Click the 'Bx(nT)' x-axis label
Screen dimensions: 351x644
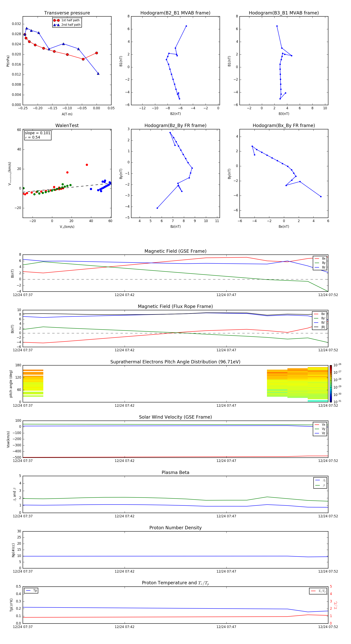click(x=284, y=227)
